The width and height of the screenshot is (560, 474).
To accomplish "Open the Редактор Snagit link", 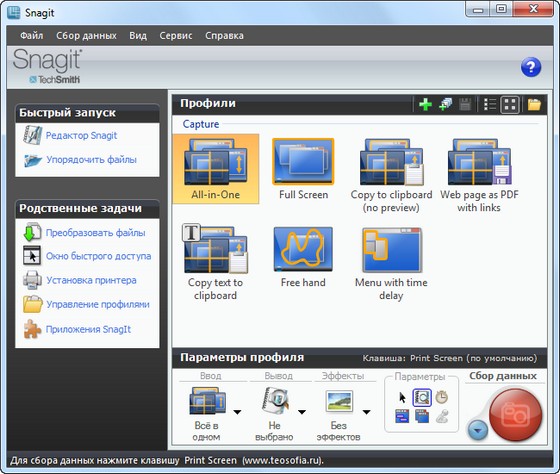I will coord(81,135).
